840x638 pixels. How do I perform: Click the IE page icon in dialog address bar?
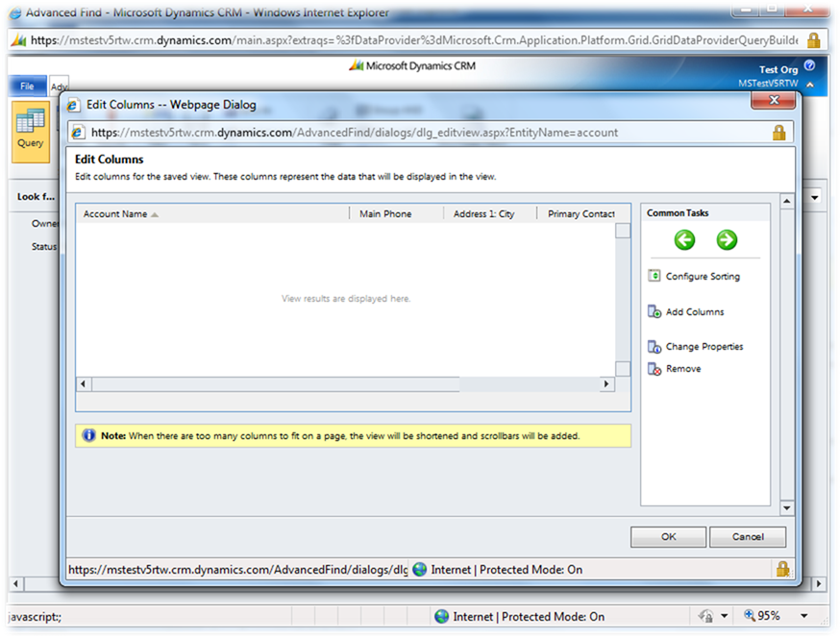(x=78, y=133)
